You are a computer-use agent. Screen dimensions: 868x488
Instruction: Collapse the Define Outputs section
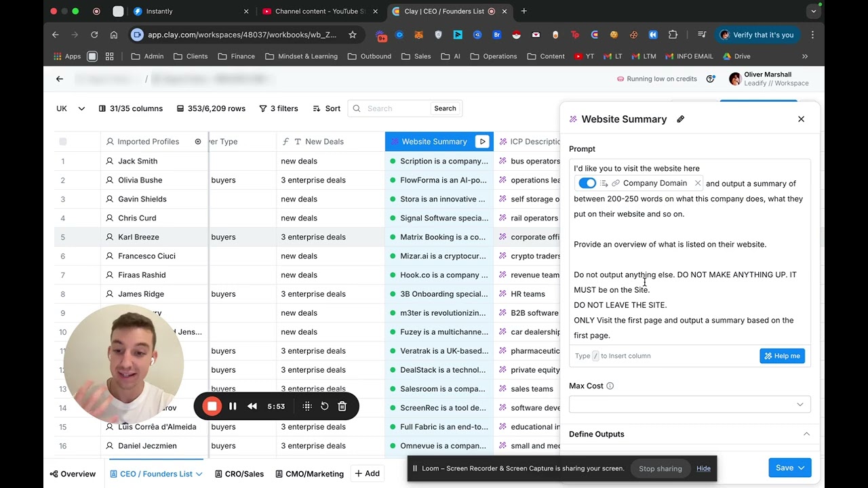[806, 434]
